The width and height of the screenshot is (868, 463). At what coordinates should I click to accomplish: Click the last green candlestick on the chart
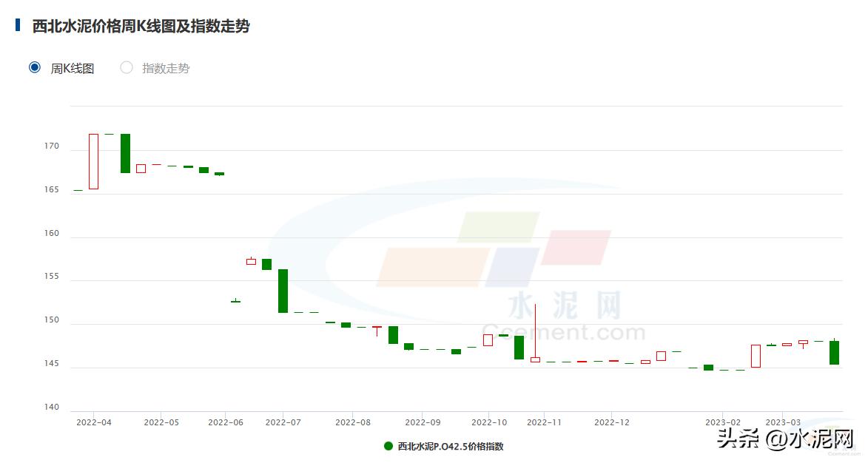coord(832,353)
